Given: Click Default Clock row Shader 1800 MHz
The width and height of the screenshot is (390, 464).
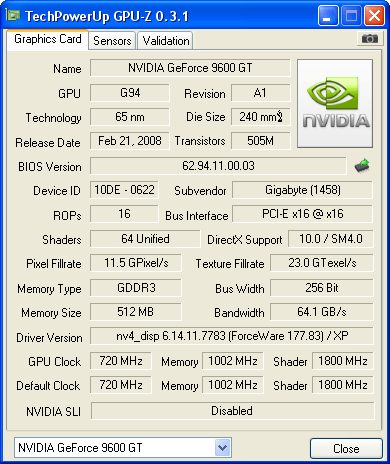Looking at the screenshot, I should point(343,385).
